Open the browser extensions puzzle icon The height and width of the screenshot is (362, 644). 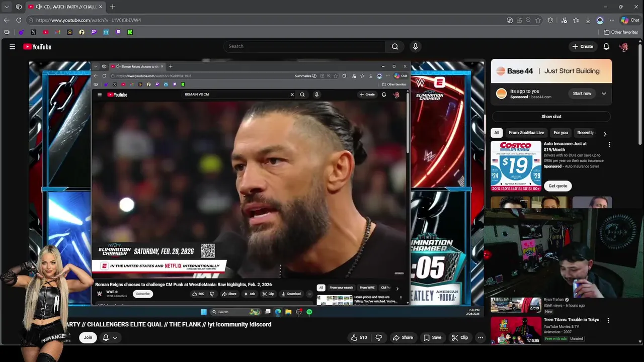(x=550, y=20)
